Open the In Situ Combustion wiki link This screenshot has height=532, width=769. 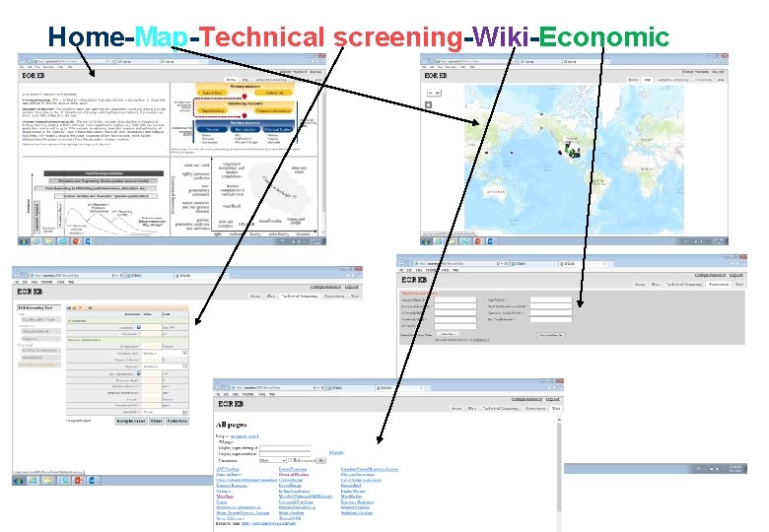[x=294, y=491]
